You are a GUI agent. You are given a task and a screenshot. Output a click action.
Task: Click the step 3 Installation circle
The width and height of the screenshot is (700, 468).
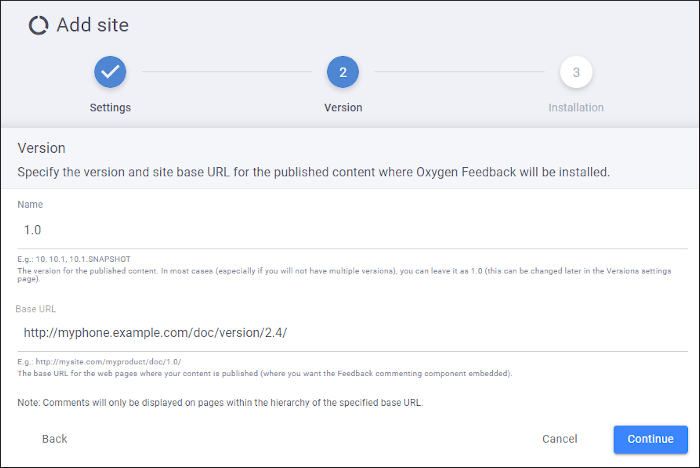576,72
